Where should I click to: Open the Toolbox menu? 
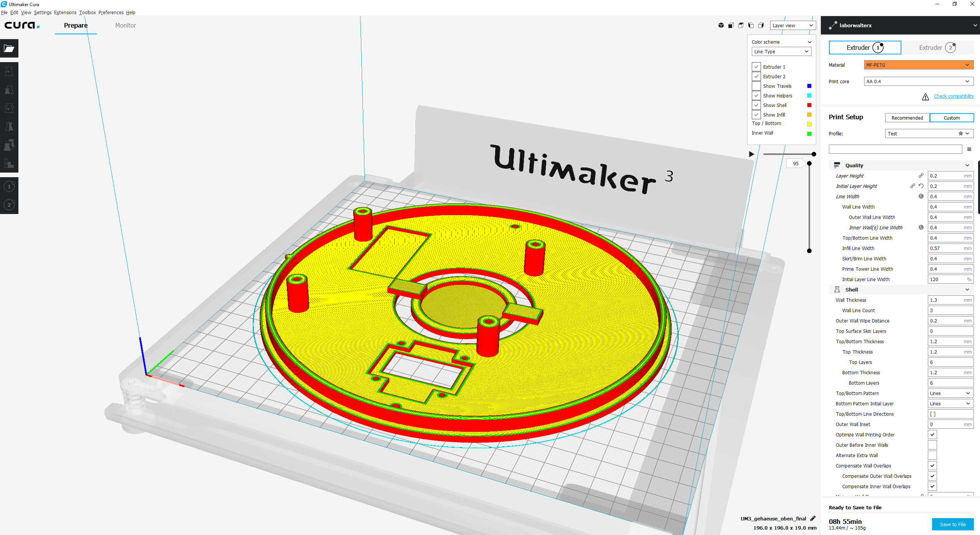click(x=87, y=12)
